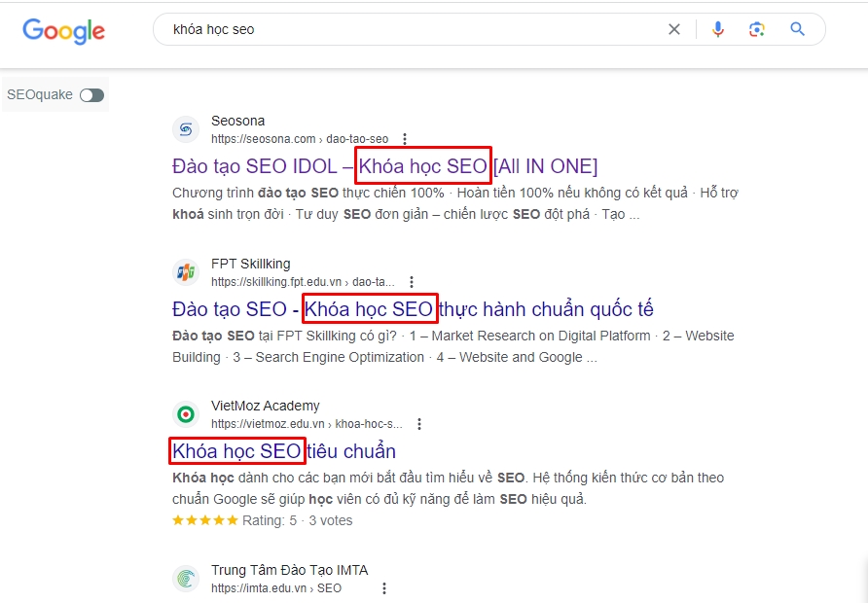Click the magnifying glass search button
Viewport: 868px width, 603px height.
(x=798, y=29)
